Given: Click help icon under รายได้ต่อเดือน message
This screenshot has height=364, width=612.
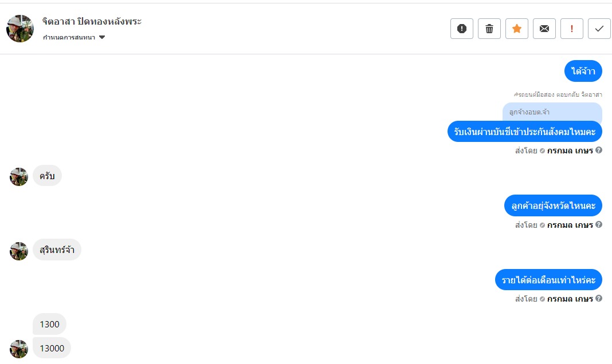Looking at the screenshot, I should (x=599, y=299).
